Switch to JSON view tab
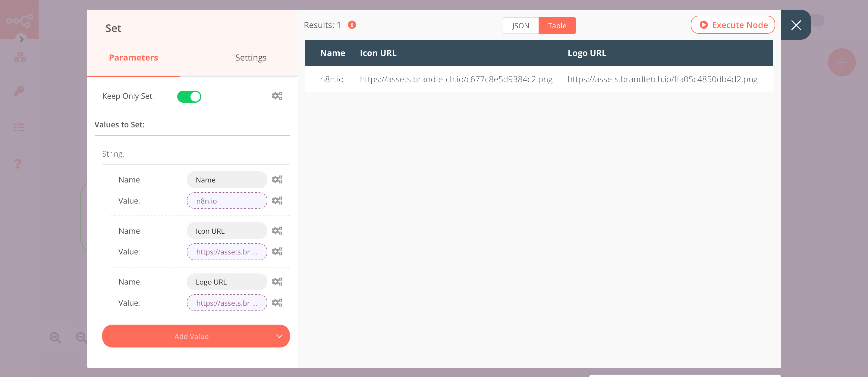The width and height of the screenshot is (868, 377). [x=520, y=25]
